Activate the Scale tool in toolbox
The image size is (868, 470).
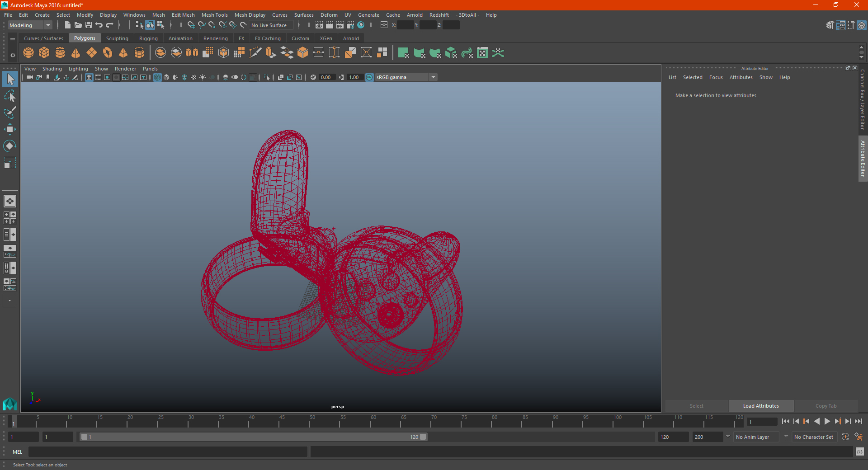pyautogui.click(x=9, y=163)
